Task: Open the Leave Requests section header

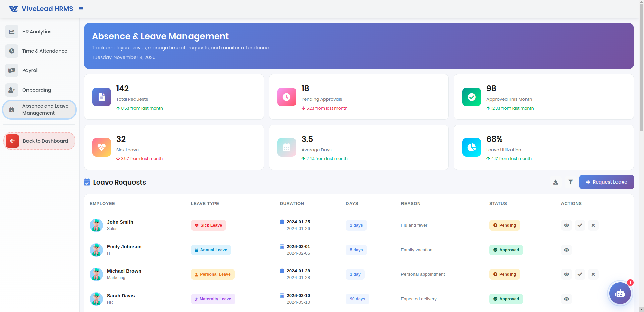Action: pos(119,182)
